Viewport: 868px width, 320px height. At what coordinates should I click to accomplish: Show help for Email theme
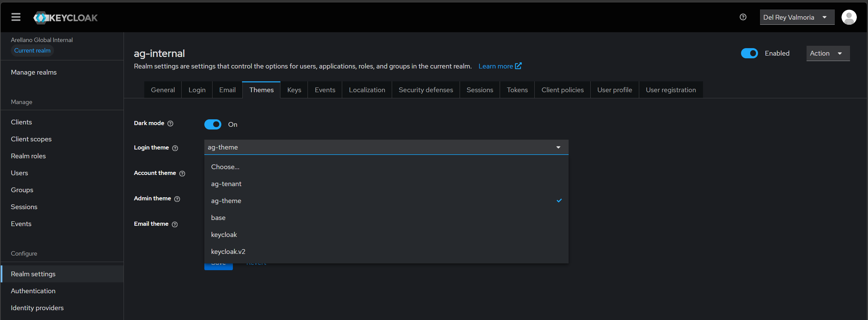pyautogui.click(x=175, y=224)
